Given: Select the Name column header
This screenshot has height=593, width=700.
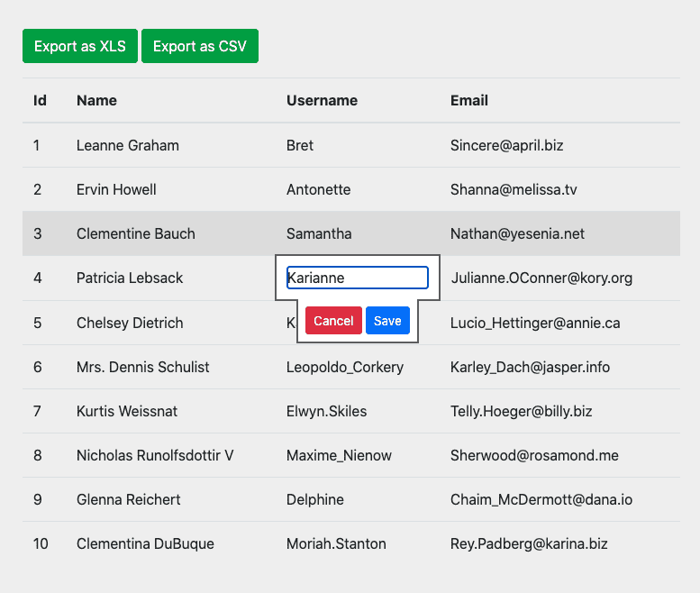Looking at the screenshot, I should point(96,100).
